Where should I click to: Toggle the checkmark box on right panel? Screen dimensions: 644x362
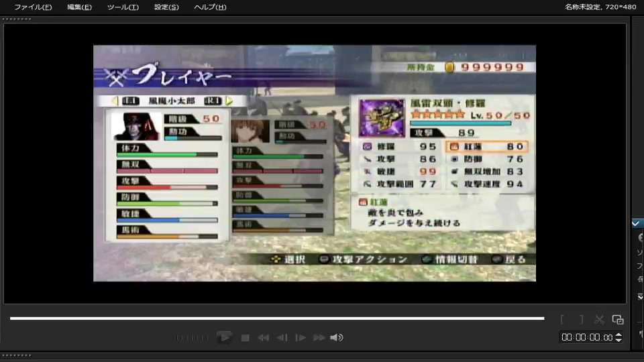(636, 223)
